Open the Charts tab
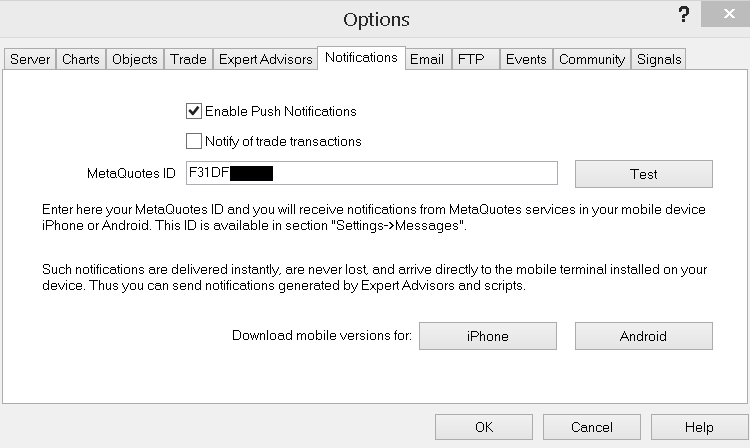Image resolution: width=750 pixels, height=448 pixels. click(x=81, y=59)
